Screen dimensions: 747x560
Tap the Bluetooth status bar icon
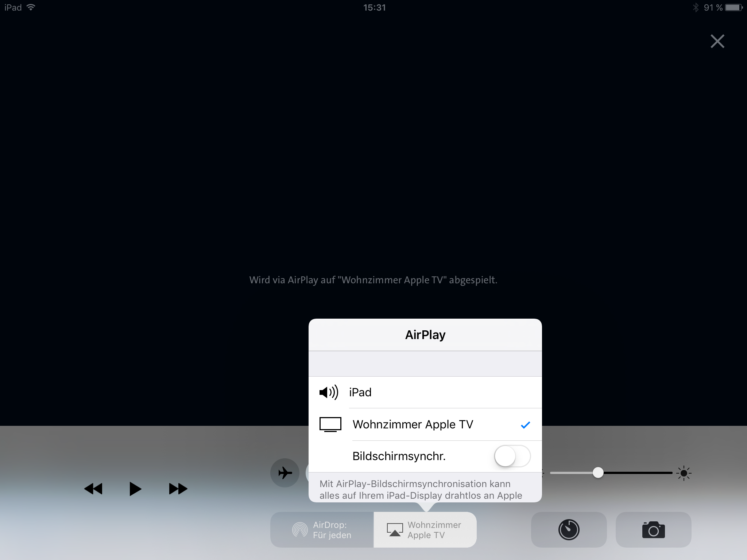(x=696, y=7)
